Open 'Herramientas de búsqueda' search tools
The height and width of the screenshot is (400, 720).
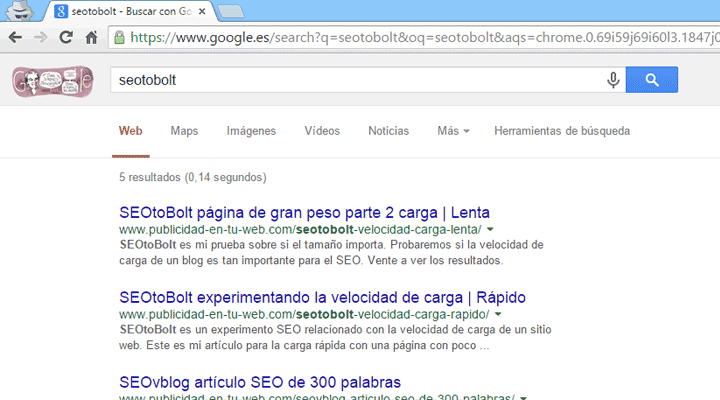(562, 131)
